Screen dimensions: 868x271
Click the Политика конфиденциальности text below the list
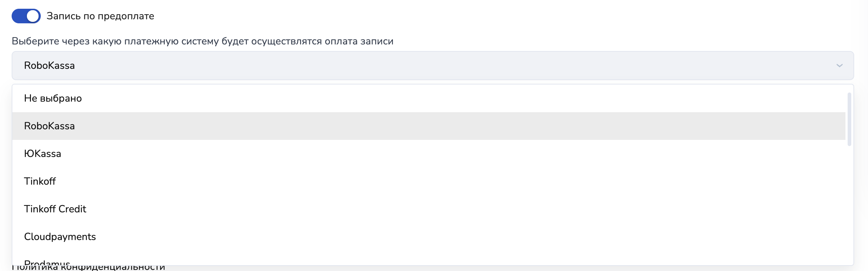109,268
